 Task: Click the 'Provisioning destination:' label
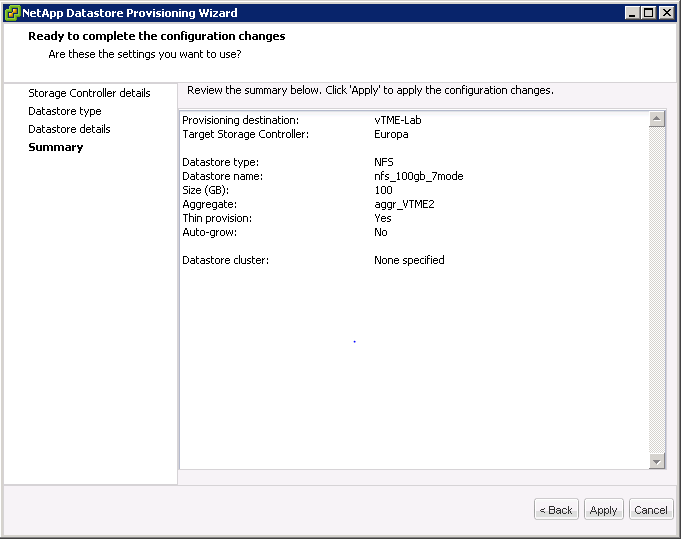241,120
